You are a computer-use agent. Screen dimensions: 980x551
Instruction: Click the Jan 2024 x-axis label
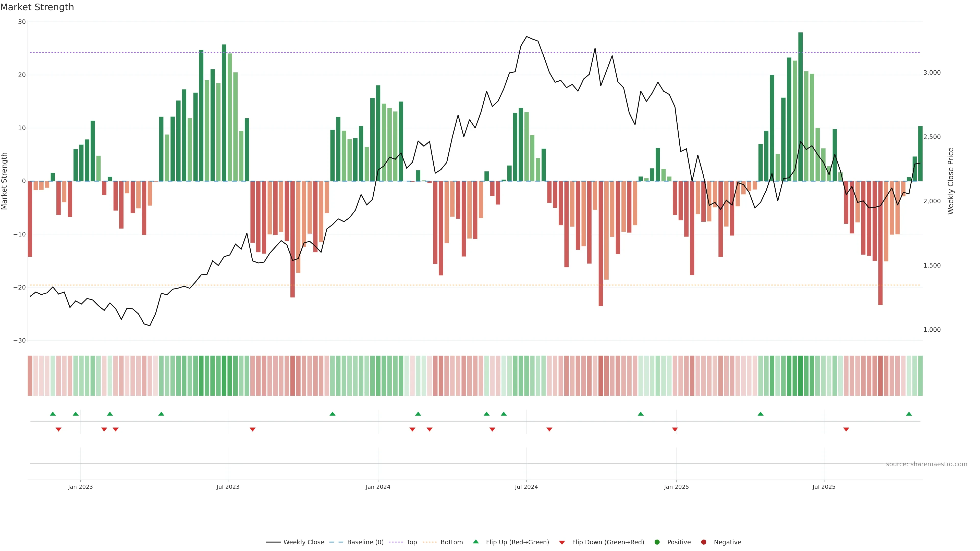click(x=378, y=487)
